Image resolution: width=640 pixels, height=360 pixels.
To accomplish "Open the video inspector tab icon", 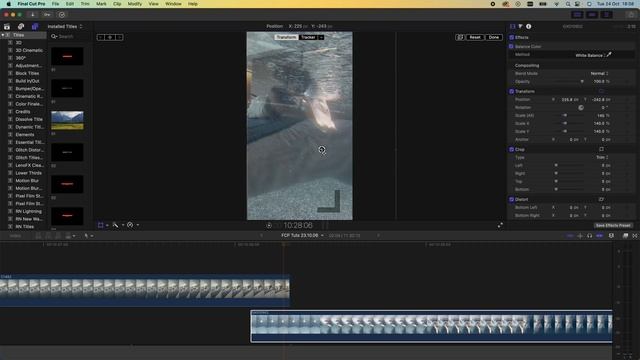I will point(513,27).
